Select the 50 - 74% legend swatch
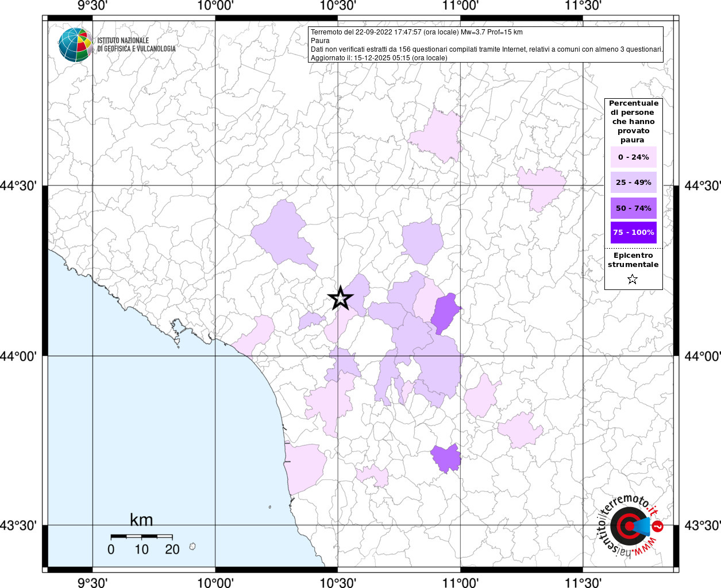 [x=633, y=208]
